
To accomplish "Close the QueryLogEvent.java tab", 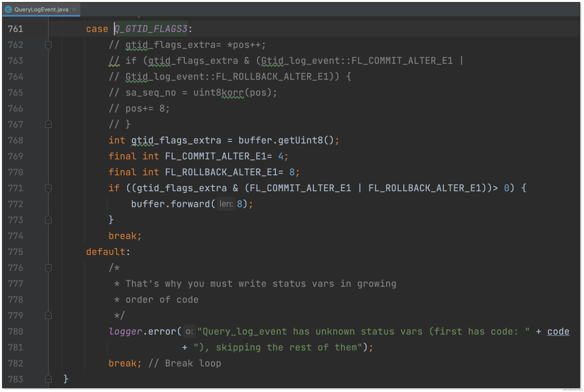I will [74, 10].
